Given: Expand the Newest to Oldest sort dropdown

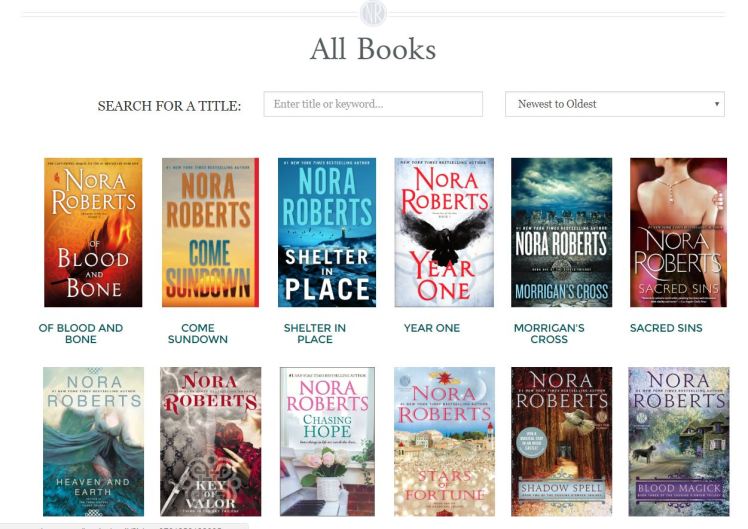Looking at the screenshot, I should pyautogui.click(x=615, y=104).
